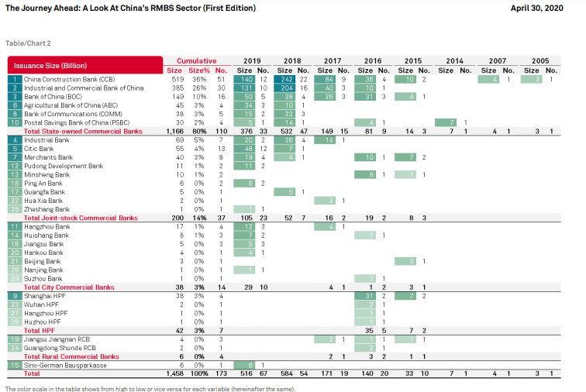Click the rank 9 badge beside Shanghai HPF
Viewport: 586px width, 392px height.
[x=14, y=296]
